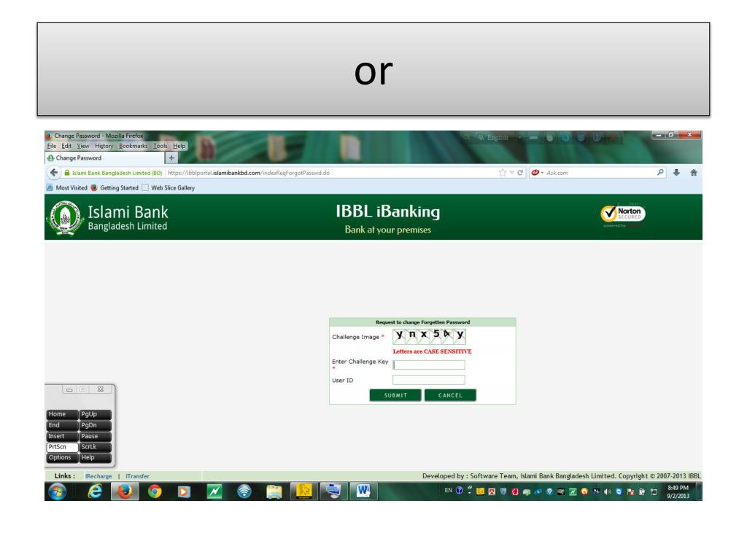Open the media player taskbar icon
Image resolution: width=747 pixels, height=560 pixels.
184,491
